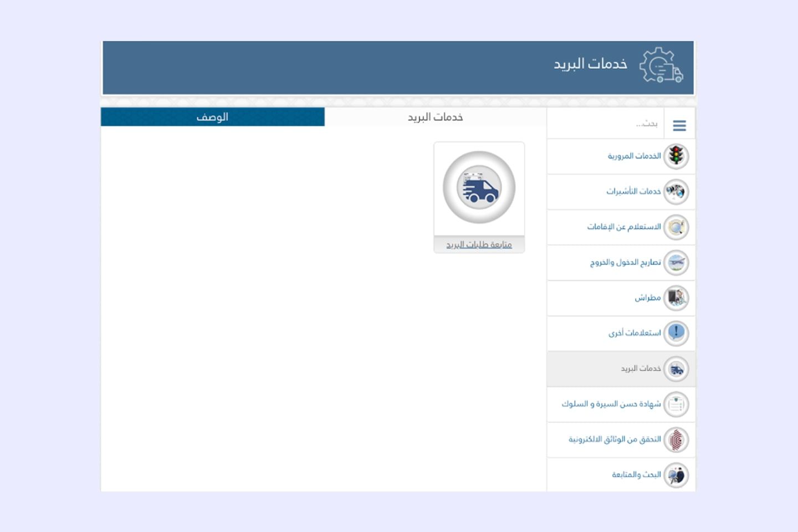This screenshot has width=798, height=532.
Task: Select the airplane entry and exit permits icon
Action: coord(676,263)
